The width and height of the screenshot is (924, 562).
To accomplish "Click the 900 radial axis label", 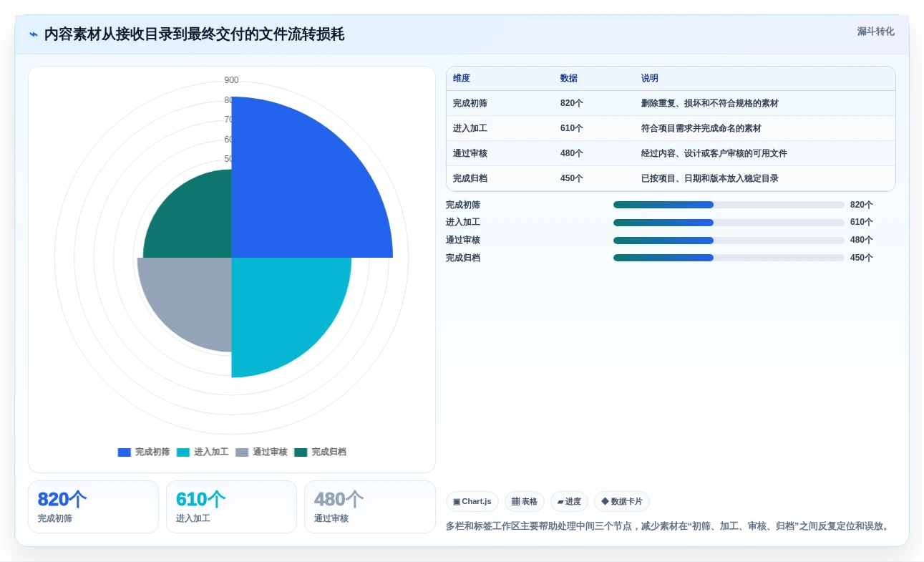I will [x=231, y=80].
